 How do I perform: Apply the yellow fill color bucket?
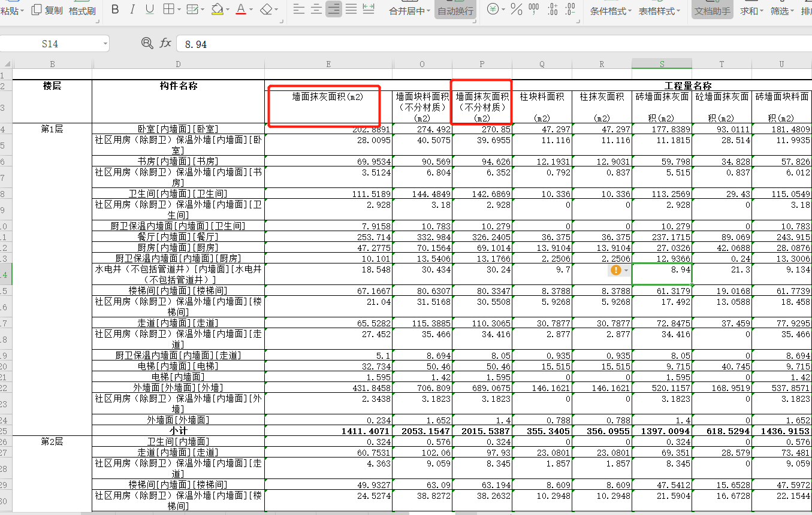tap(217, 10)
